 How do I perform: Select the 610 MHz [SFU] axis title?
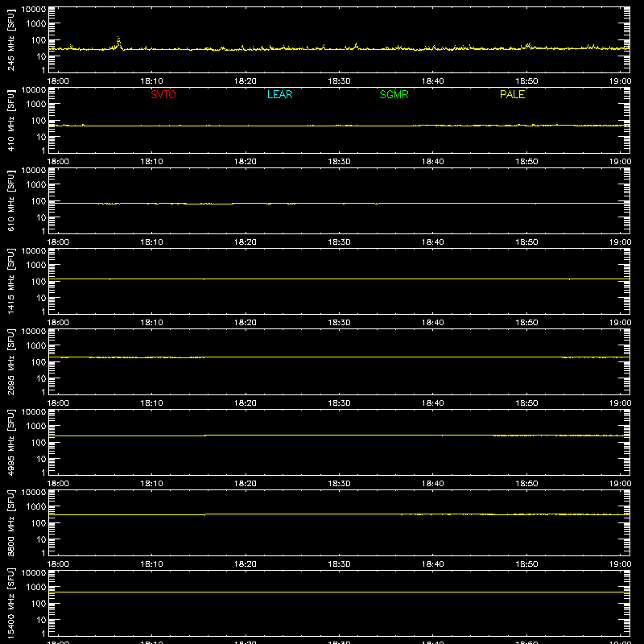pyautogui.click(x=11, y=200)
